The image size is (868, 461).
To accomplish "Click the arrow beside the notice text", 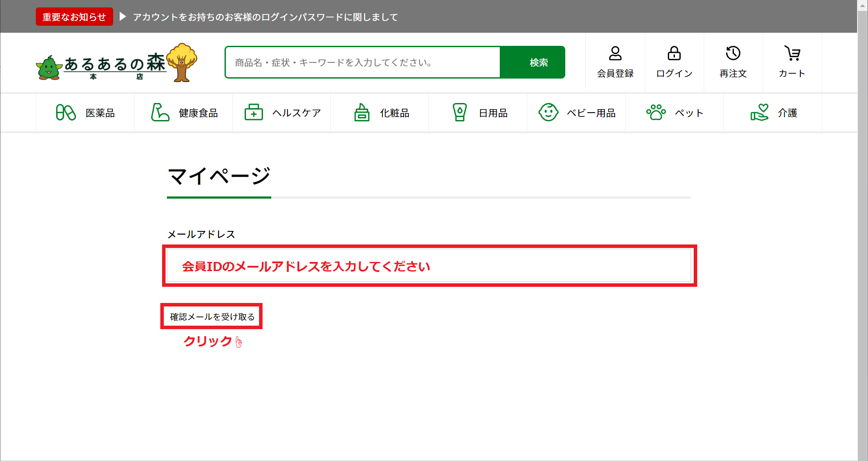I will click(123, 17).
